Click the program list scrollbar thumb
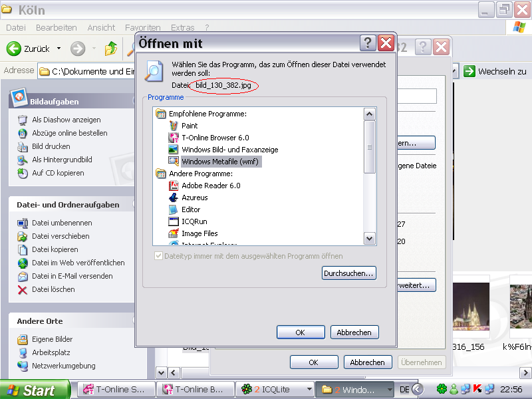532x399 pixels. [370, 147]
